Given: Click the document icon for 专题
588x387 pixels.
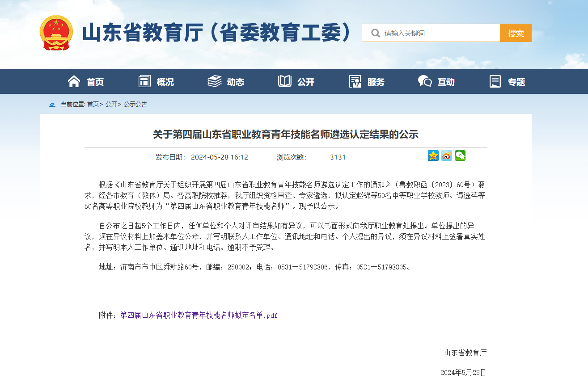Looking at the screenshot, I should [495, 81].
